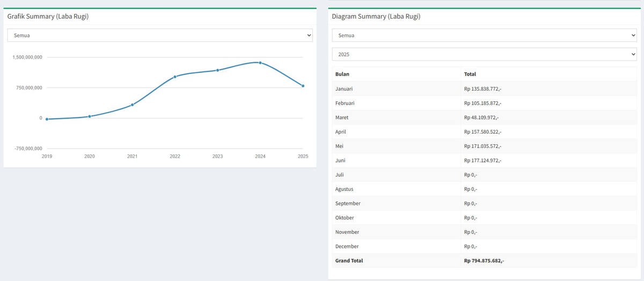The width and height of the screenshot is (644, 281).
Task: Click the Maret total Rp 48.109.972 cell
Action: click(x=481, y=117)
